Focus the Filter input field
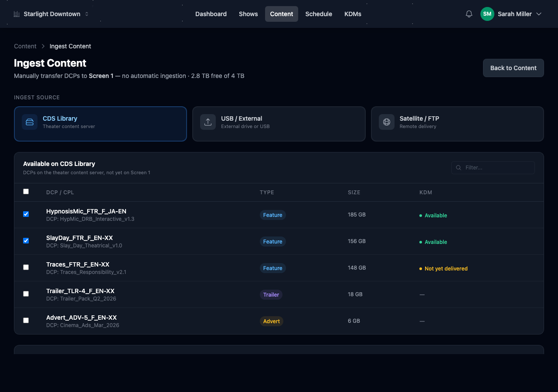558x392 pixels. click(x=497, y=168)
